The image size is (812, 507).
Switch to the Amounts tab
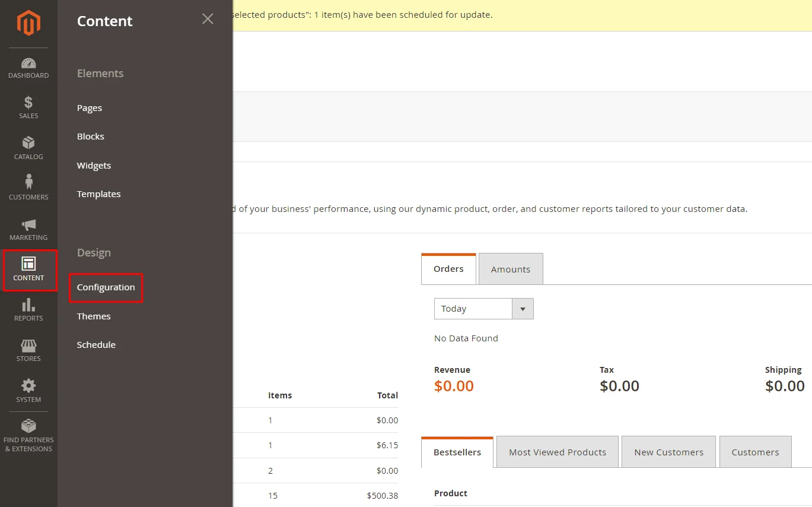pyautogui.click(x=510, y=268)
